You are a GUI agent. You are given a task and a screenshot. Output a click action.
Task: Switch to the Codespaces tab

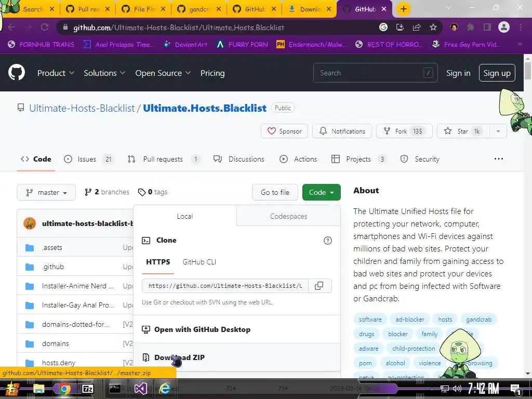[x=288, y=216]
